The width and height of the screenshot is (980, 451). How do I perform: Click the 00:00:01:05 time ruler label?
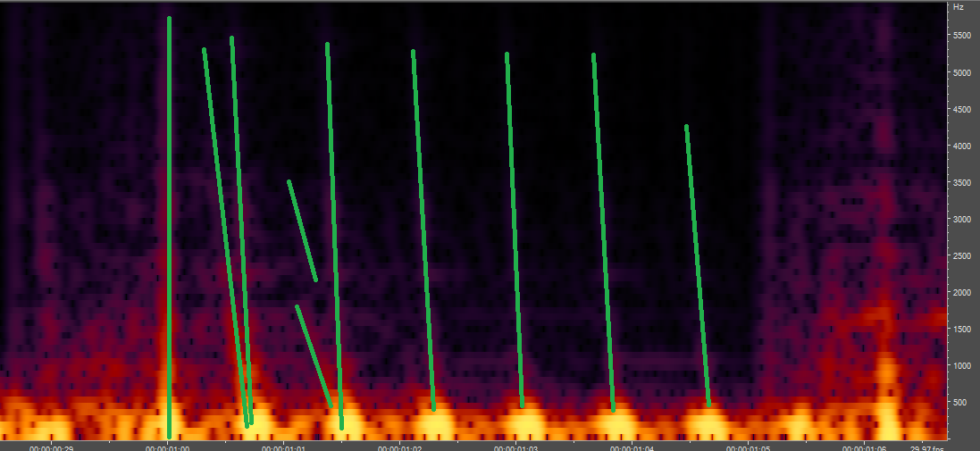(749, 447)
